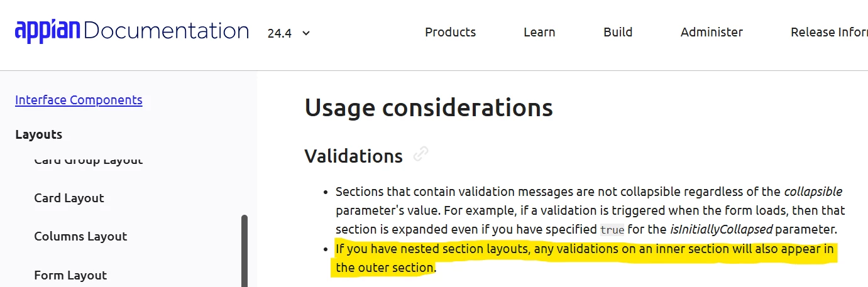Open the Learn menu
868x287 pixels.
coord(539,32)
